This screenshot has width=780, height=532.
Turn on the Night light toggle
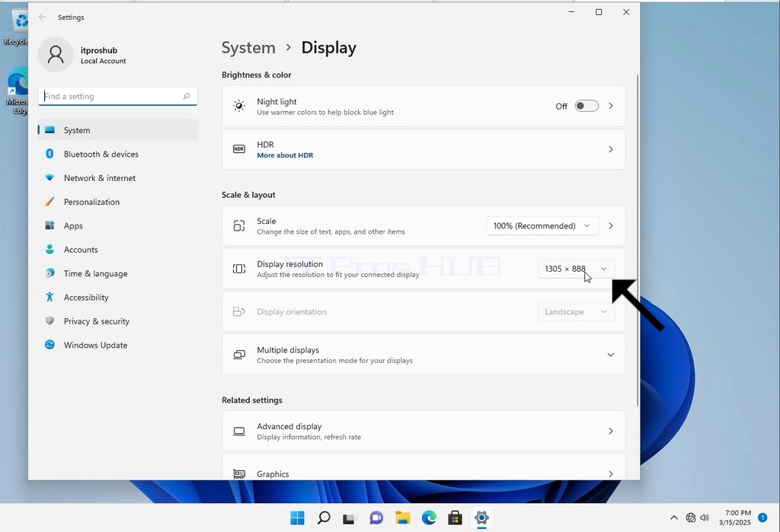[587, 106]
